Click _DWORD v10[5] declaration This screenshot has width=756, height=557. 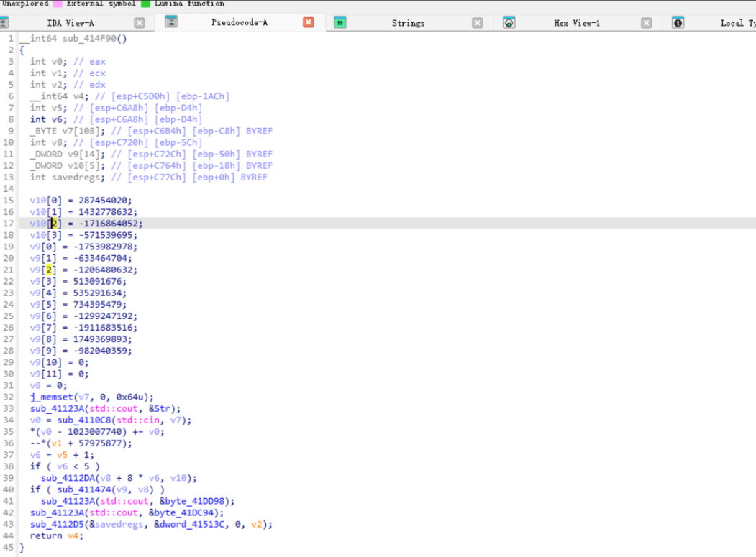coord(67,166)
